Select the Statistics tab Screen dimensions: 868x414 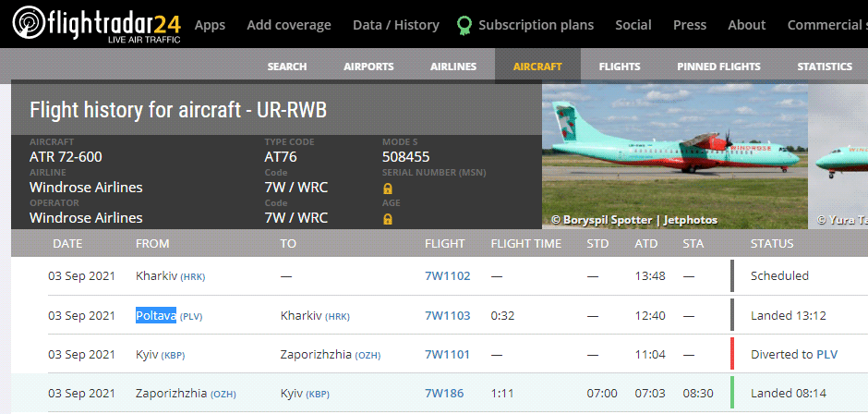click(x=825, y=67)
